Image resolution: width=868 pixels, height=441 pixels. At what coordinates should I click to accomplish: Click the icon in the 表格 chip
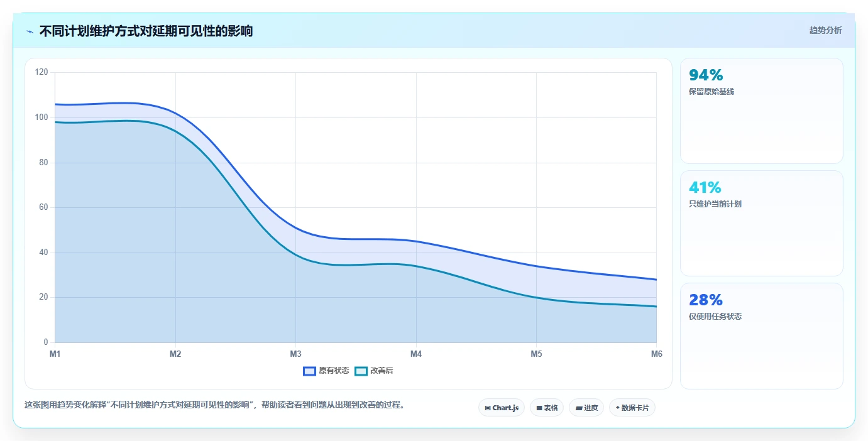click(539, 408)
